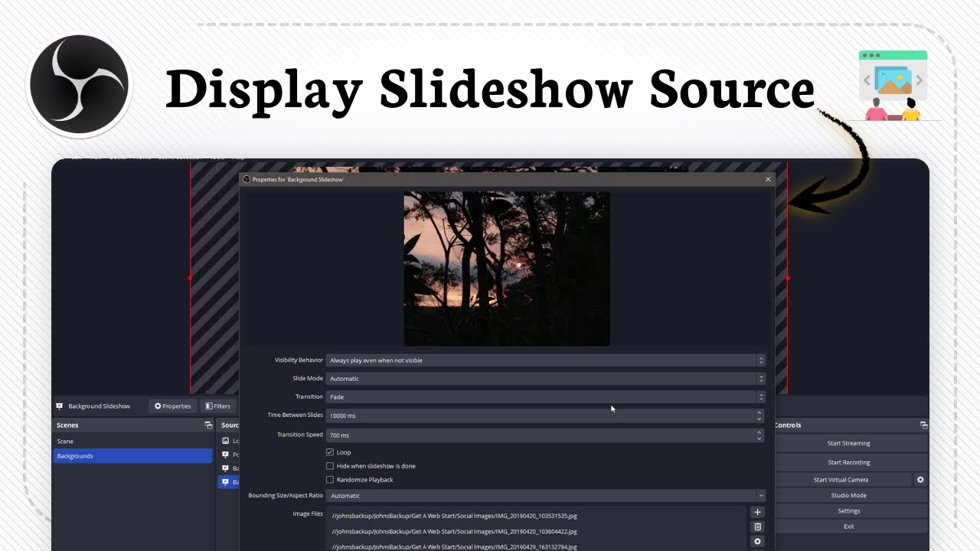Open Virtual Camera settings gear icon
Screen dimensions: 980x551
(x=920, y=480)
